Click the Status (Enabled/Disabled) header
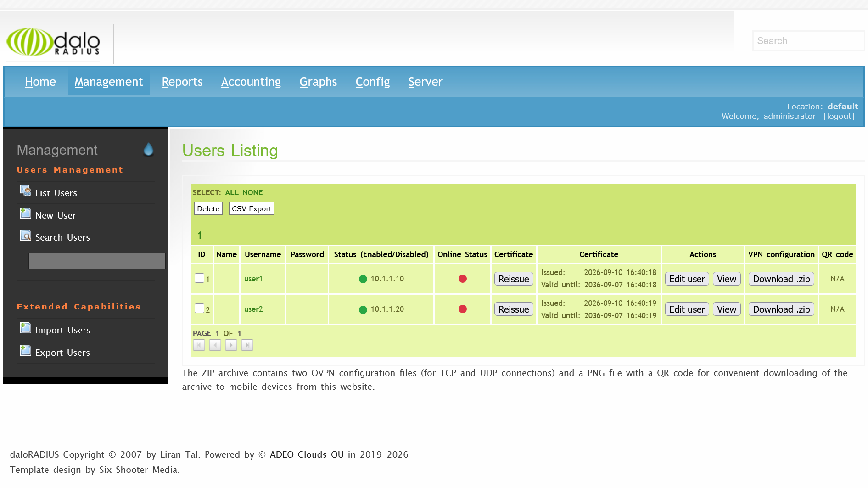 (x=381, y=254)
